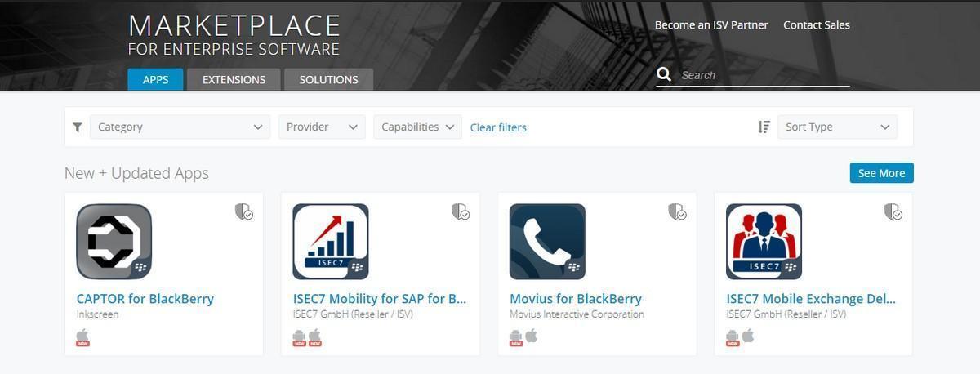Open the Provider dropdown
Screen dimensions: 980x374
[x=322, y=127]
